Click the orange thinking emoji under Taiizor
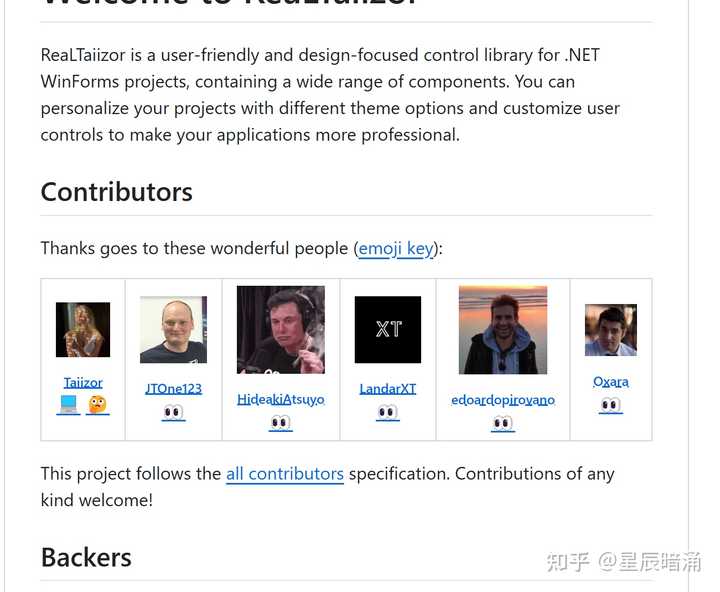 coord(97,405)
